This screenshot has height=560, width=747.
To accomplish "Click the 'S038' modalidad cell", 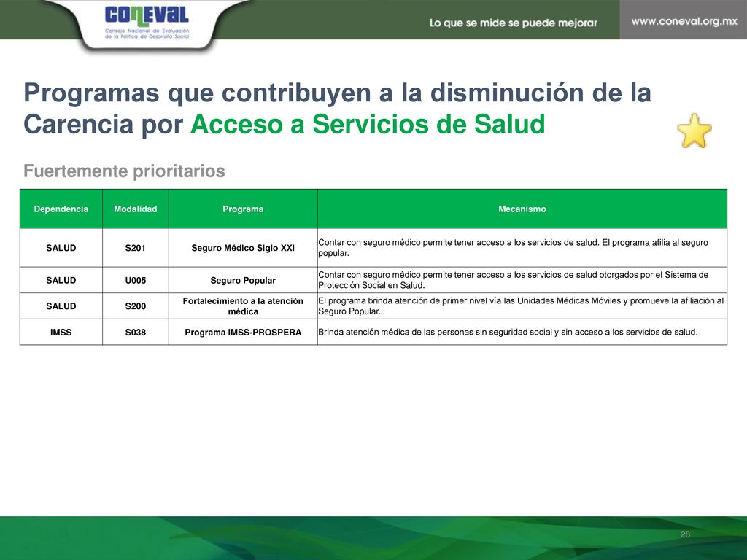I will 135,332.
